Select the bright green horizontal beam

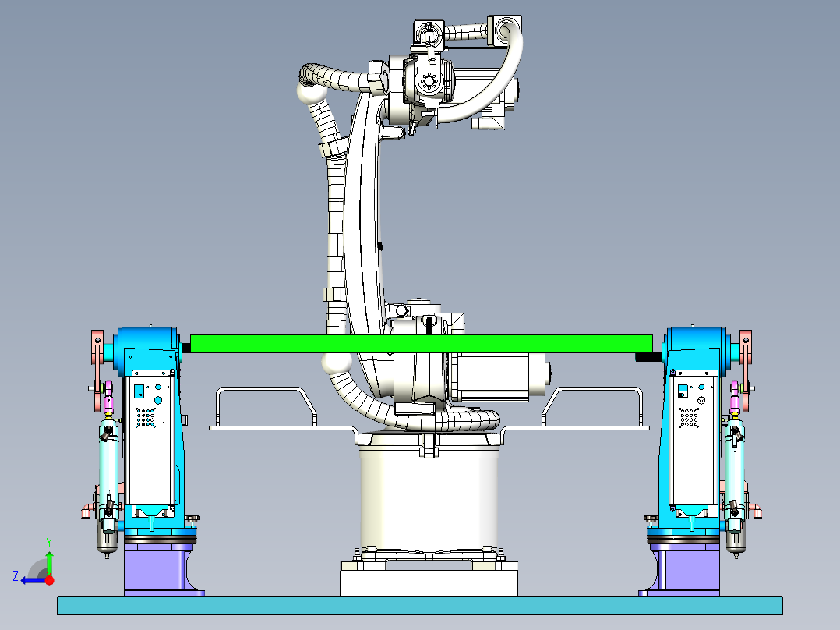422,344
